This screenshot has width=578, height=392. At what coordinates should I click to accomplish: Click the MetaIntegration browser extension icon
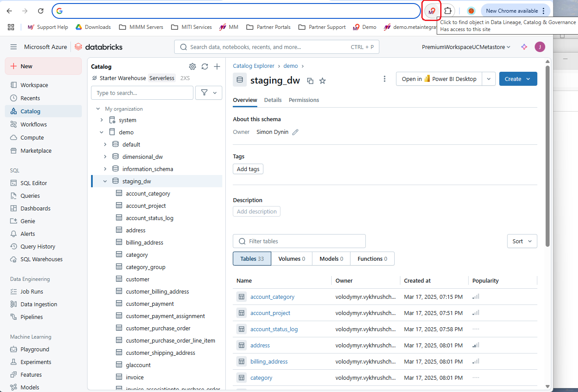tap(432, 11)
